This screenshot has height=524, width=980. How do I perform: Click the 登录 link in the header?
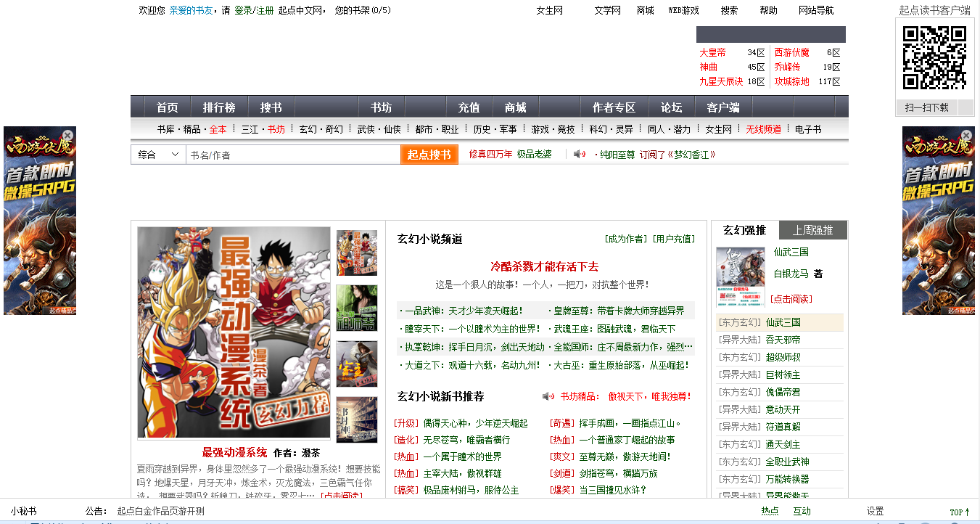coord(243,10)
